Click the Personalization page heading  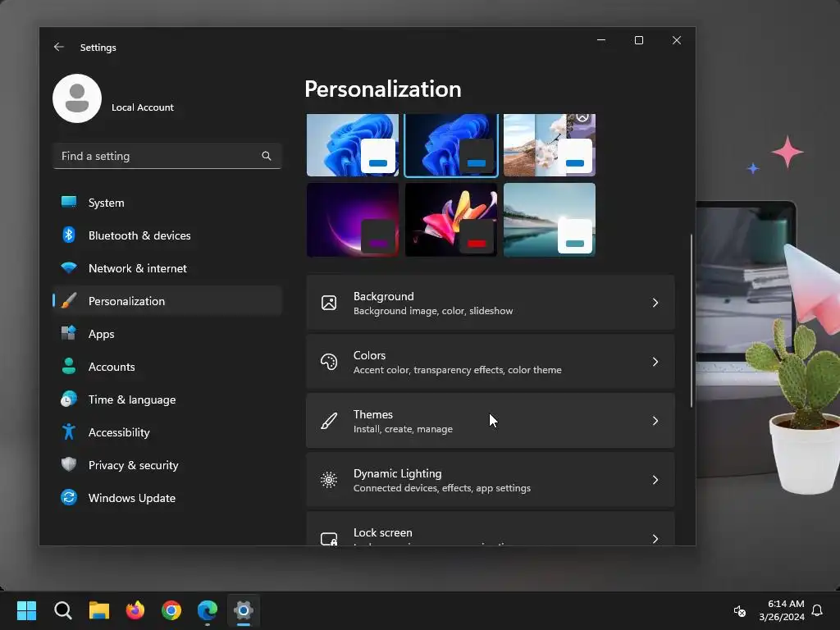[x=382, y=89]
